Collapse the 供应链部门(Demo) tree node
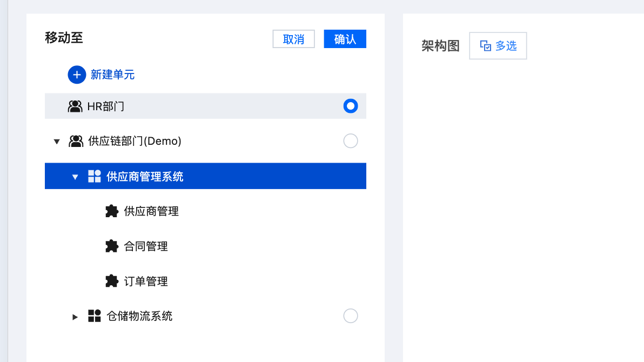 coord(57,142)
